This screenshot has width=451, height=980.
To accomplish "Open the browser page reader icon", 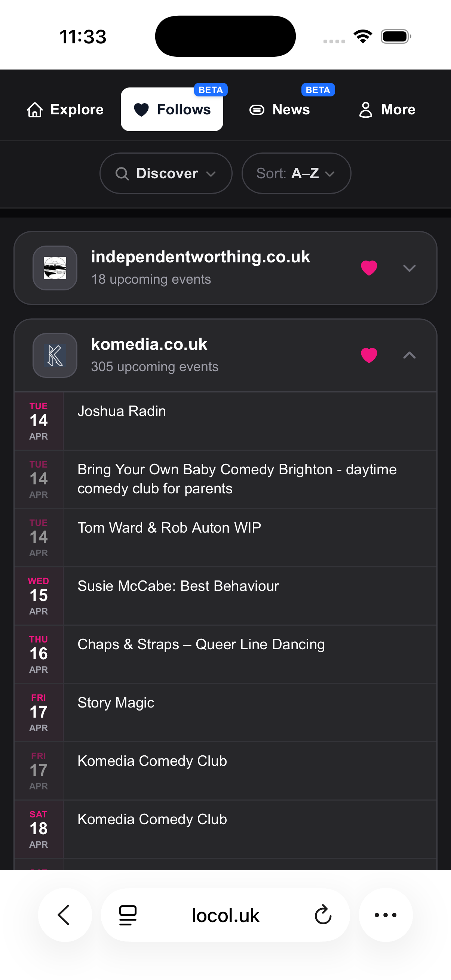I will [128, 915].
